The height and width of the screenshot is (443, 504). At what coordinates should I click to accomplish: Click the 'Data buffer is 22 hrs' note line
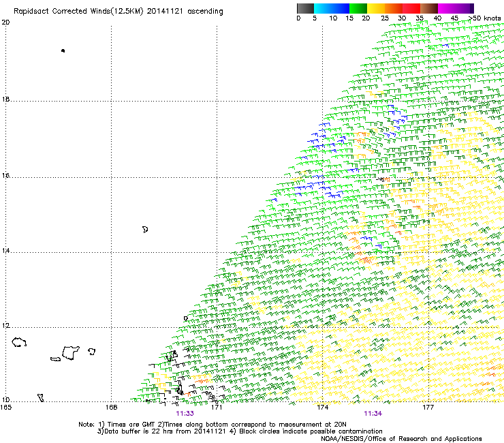(240, 431)
